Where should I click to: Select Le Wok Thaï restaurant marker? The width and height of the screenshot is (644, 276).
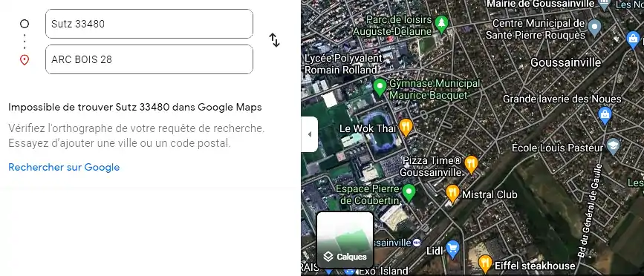pos(406,128)
